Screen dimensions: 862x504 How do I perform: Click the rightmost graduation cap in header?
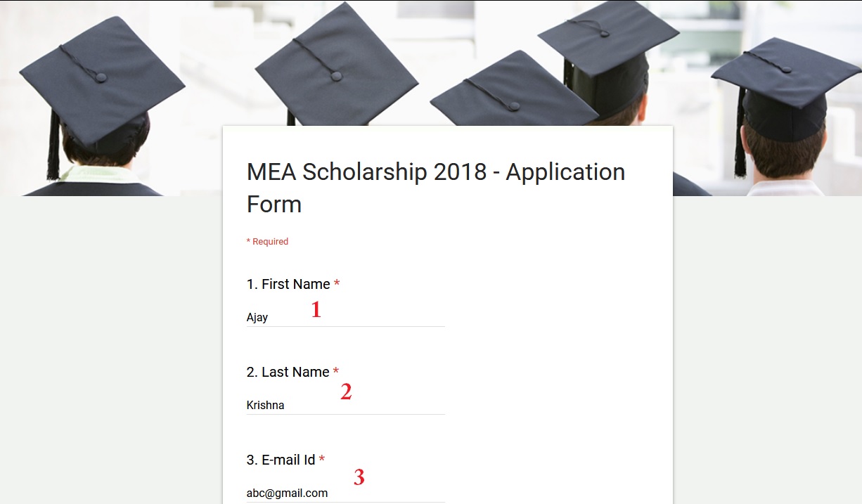[787, 70]
